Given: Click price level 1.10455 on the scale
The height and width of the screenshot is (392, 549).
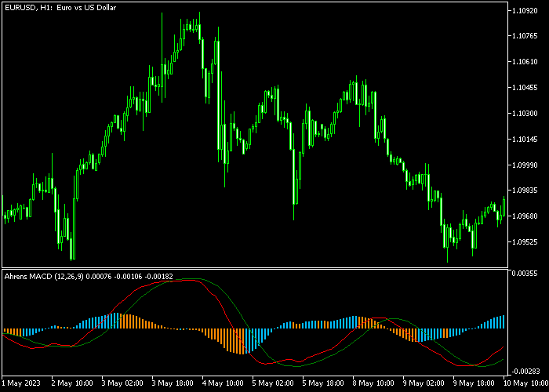Looking at the screenshot, I should pos(525,88).
